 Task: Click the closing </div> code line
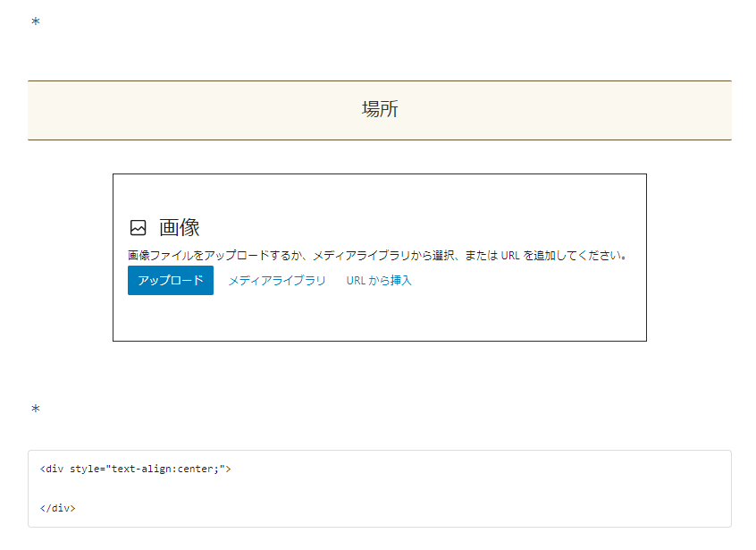[58, 508]
